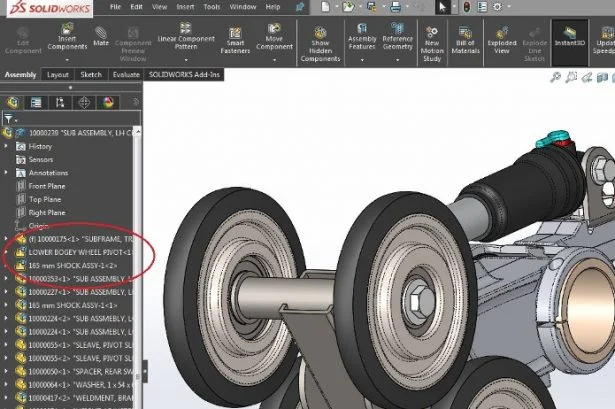Select the Mate tool
The width and height of the screenshot is (615, 409).
[x=102, y=38]
